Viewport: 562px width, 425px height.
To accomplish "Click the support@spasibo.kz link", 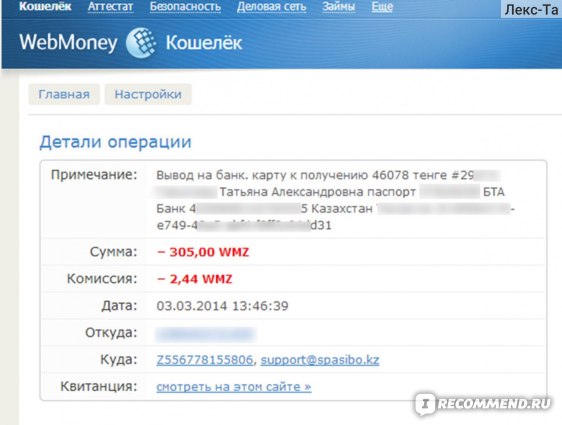I will point(320,360).
